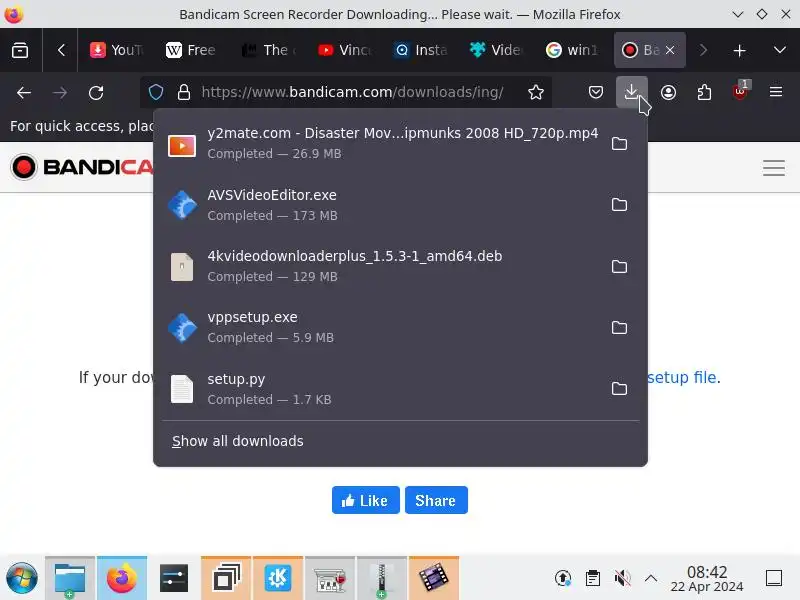Click the Facebook Share button
800x600 pixels.
[436, 500]
